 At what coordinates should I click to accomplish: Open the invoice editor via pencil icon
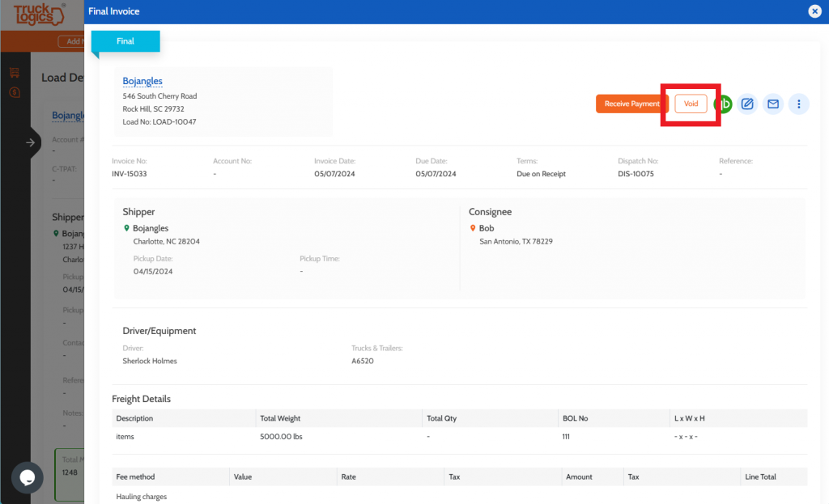747,104
